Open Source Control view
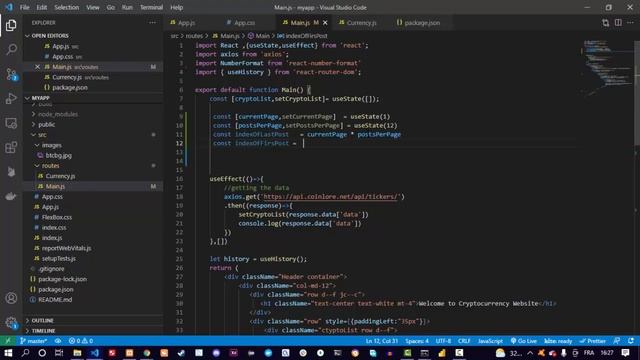640x360 pixels. pyautogui.click(x=11, y=74)
